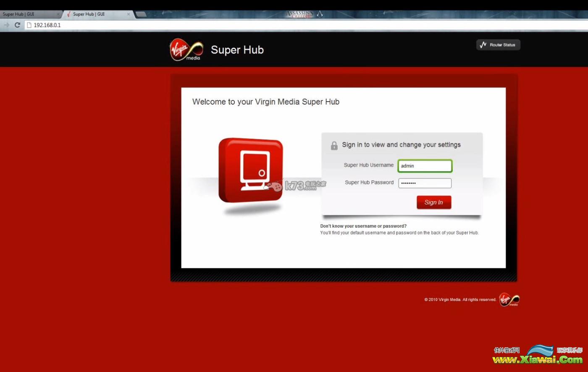Focus the Super Hub Password field
This screenshot has width=588, height=372.
pyautogui.click(x=425, y=183)
